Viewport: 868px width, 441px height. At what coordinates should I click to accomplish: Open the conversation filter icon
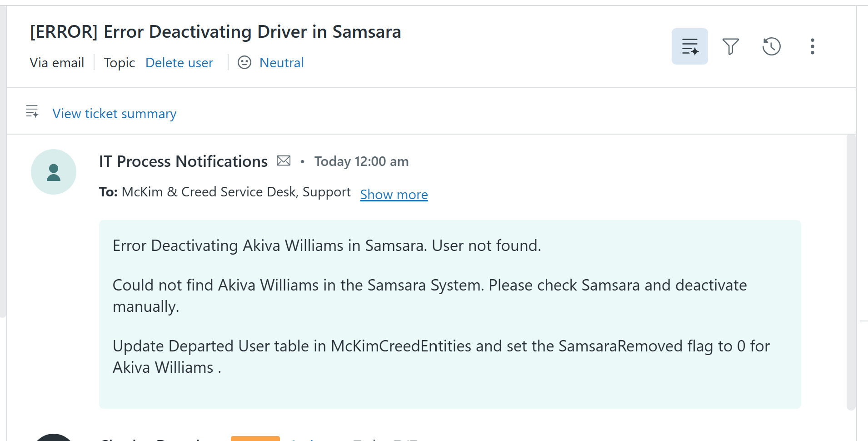730,46
